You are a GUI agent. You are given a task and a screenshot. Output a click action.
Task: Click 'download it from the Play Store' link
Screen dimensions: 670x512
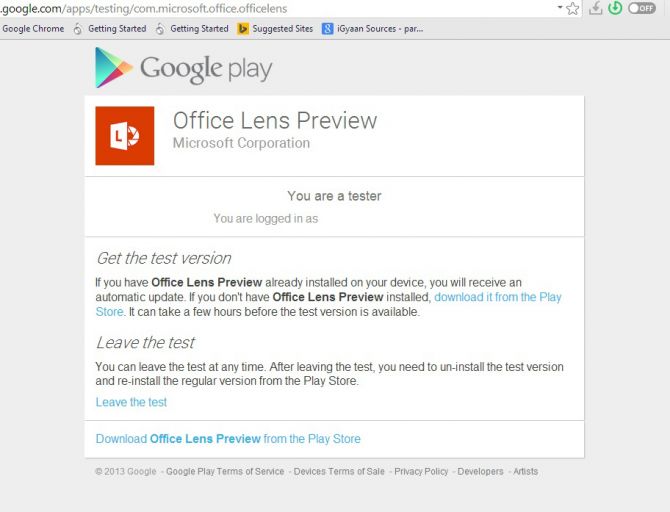pos(497,298)
